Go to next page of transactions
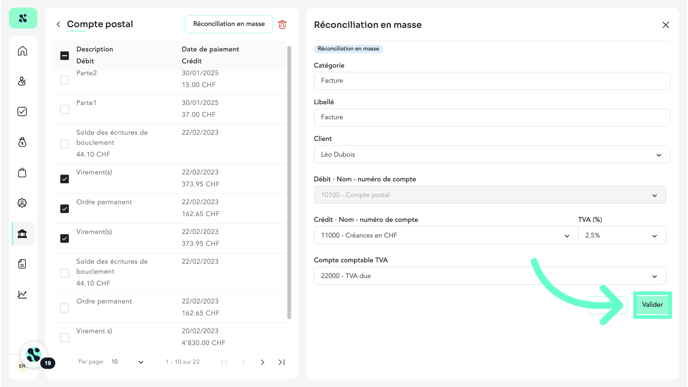Viewport: 688px width, 387px height. 262,362
